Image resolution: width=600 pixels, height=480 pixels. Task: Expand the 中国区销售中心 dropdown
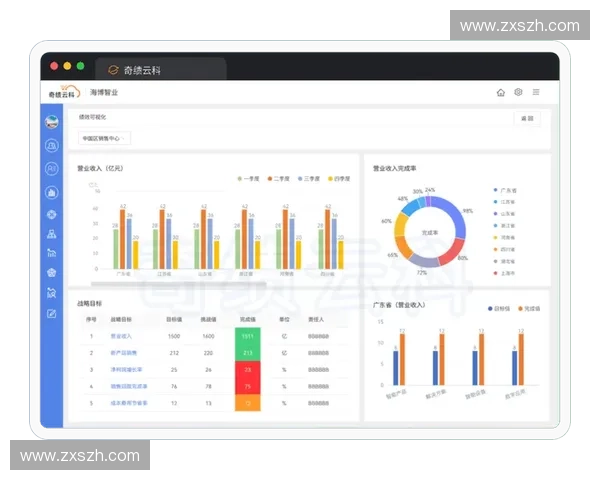pos(104,138)
